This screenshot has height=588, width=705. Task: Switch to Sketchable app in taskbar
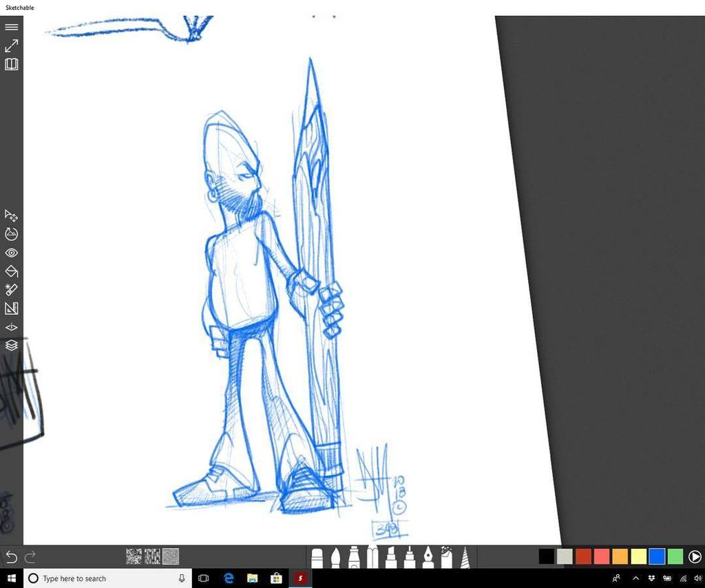(x=300, y=578)
